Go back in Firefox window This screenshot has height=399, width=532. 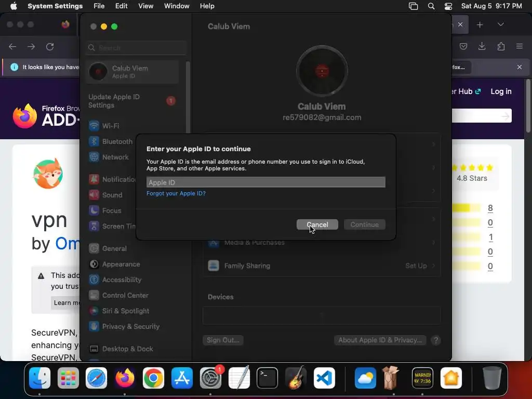[12, 46]
